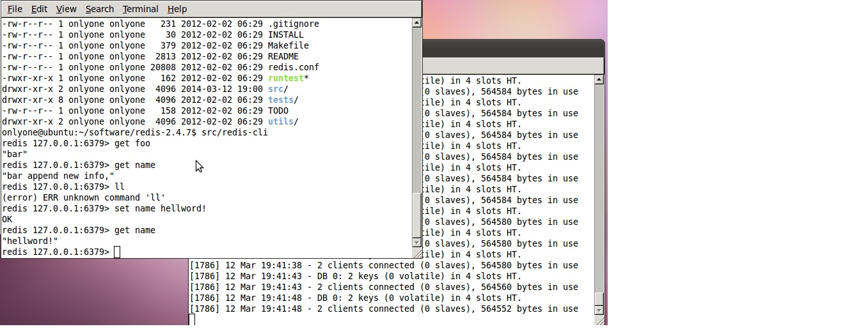868x329 pixels.
Task: Click the README file name
Action: pos(283,56)
